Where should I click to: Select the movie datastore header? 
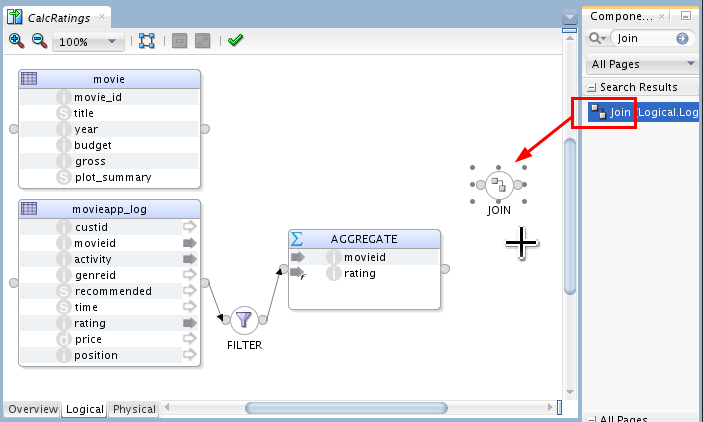click(109, 79)
